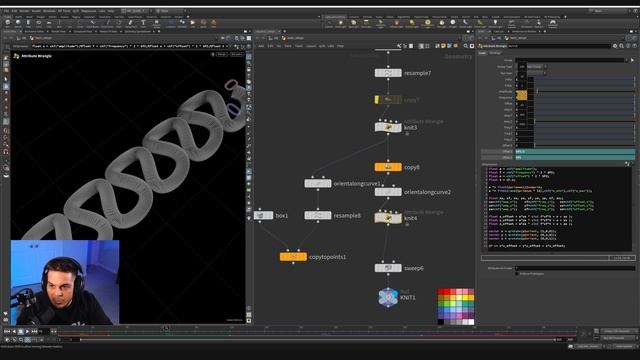
Task: Click the network editor find node icon
Action: coord(466,46)
